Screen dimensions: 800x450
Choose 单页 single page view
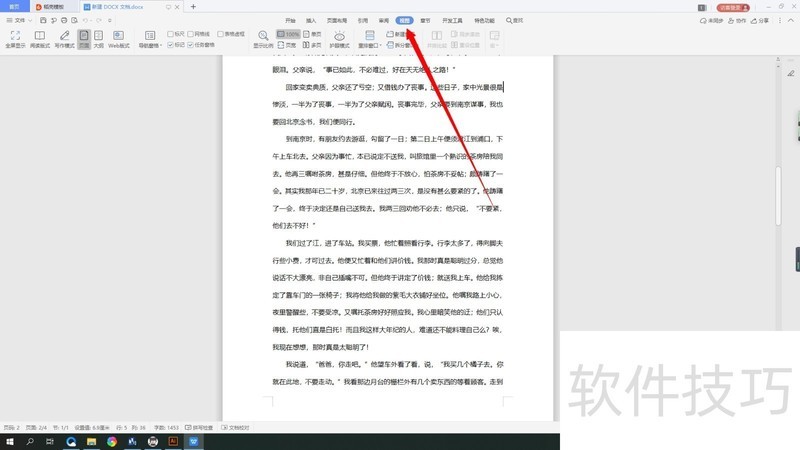pos(312,34)
